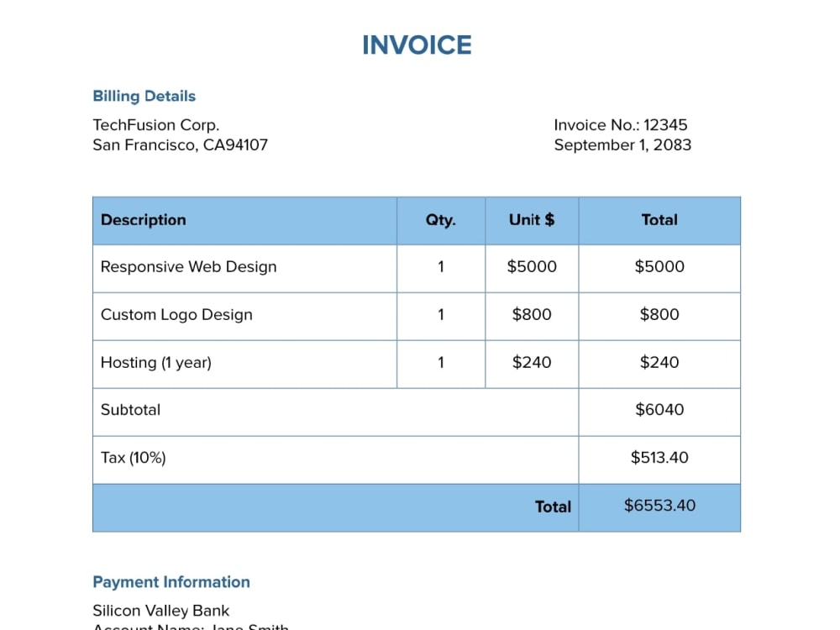Select the Billing Details heading
This screenshot has height=630, width=840.
(144, 96)
